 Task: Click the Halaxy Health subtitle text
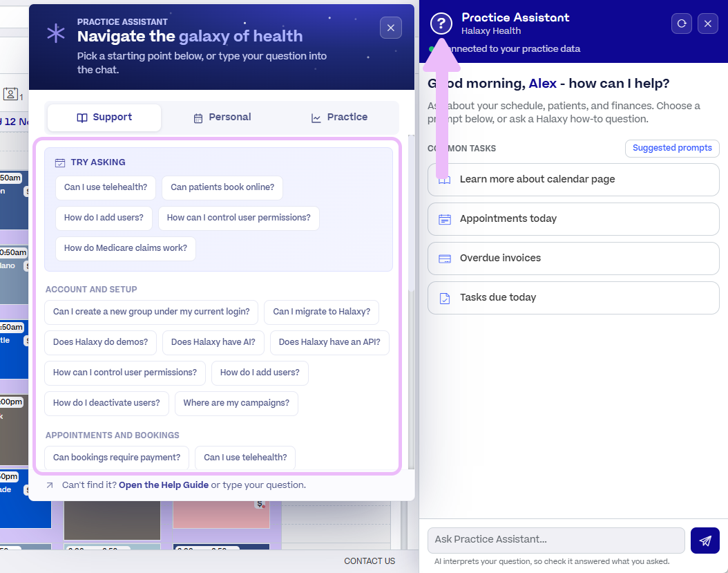point(491,31)
